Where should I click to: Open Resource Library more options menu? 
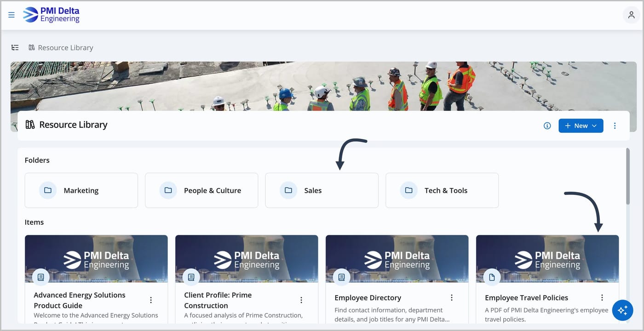615,126
